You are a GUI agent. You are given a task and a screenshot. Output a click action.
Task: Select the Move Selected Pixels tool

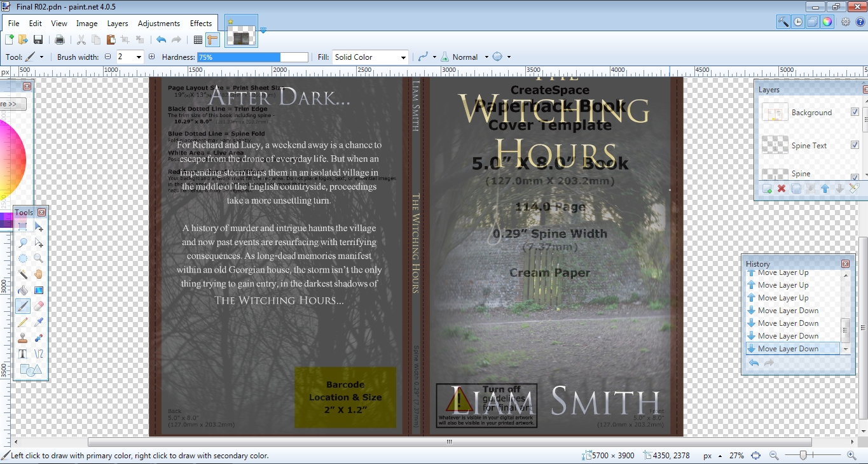[39, 227]
